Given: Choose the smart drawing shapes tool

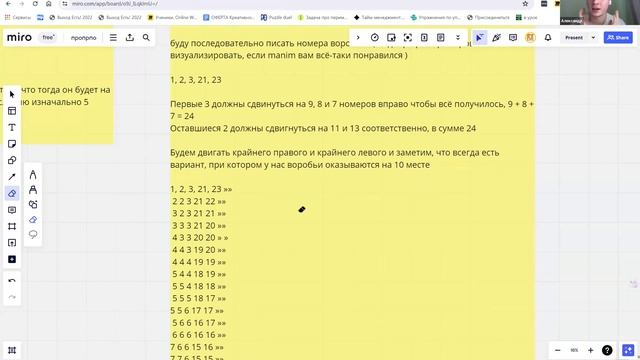Looking at the screenshot, I should [x=33, y=204].
